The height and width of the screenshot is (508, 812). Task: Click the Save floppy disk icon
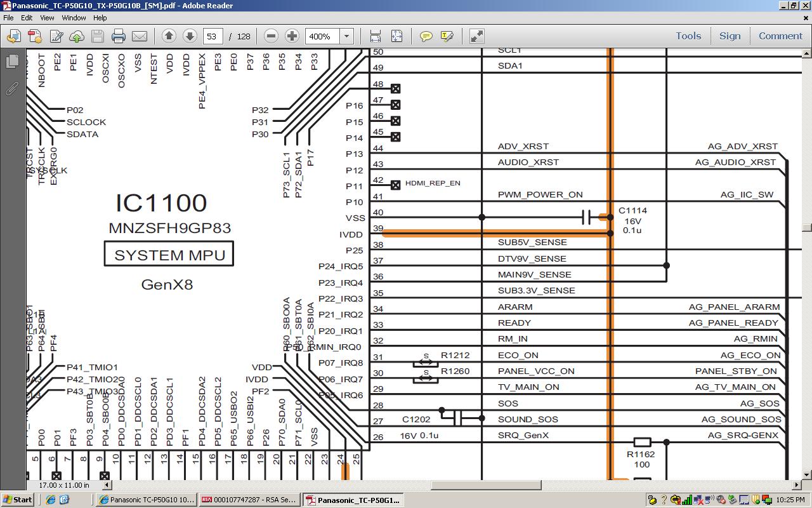pos(98,36)
